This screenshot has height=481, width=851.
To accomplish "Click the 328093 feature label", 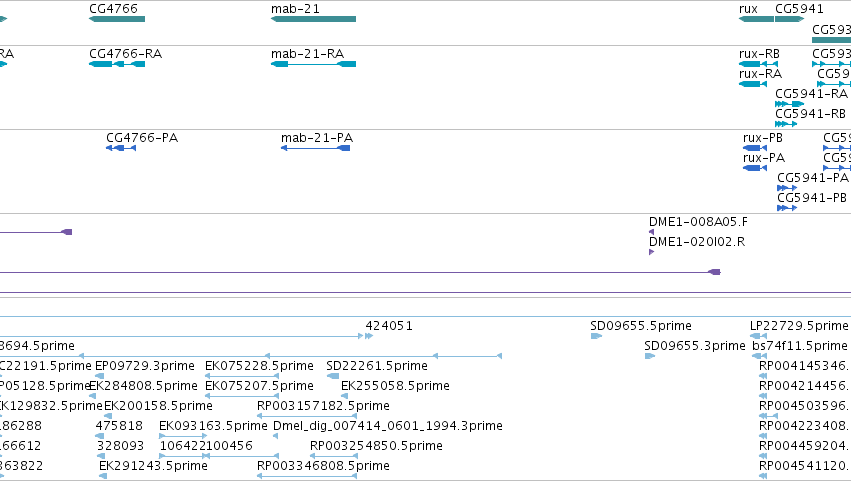I will tap(120, 446).
